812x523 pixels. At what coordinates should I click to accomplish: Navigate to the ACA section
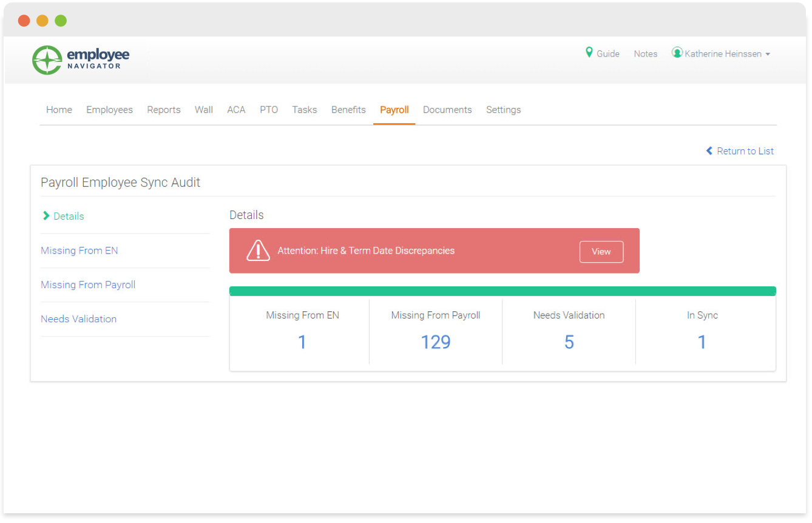click(x=236, y=109)
